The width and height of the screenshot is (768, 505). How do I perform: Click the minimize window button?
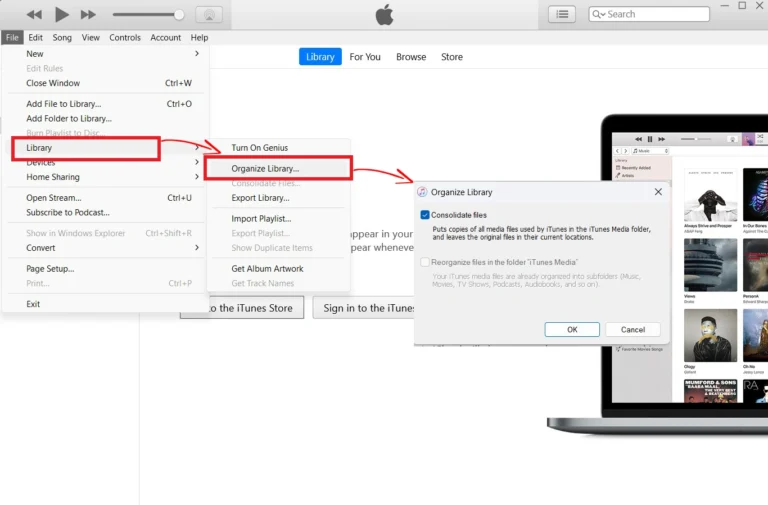pos(725,5)
